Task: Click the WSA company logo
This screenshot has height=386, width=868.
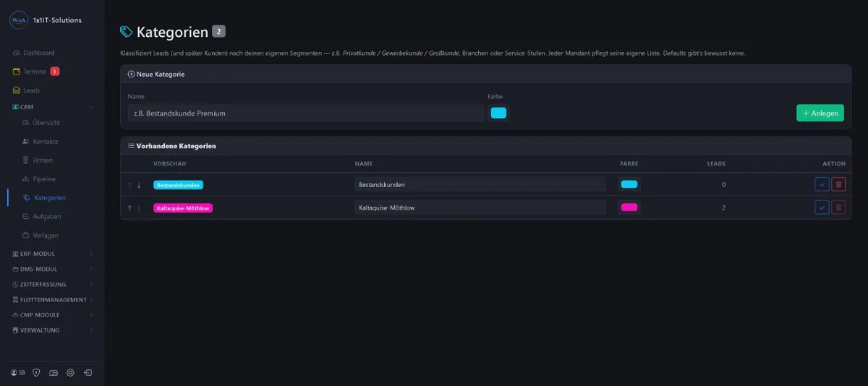Action: click(18, 21)
